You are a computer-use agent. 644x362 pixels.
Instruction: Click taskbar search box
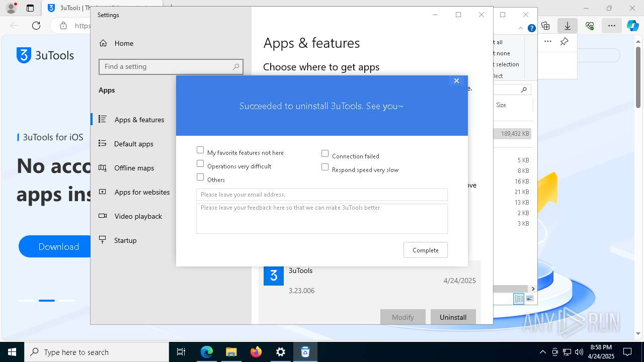click(x=97, y=352)
